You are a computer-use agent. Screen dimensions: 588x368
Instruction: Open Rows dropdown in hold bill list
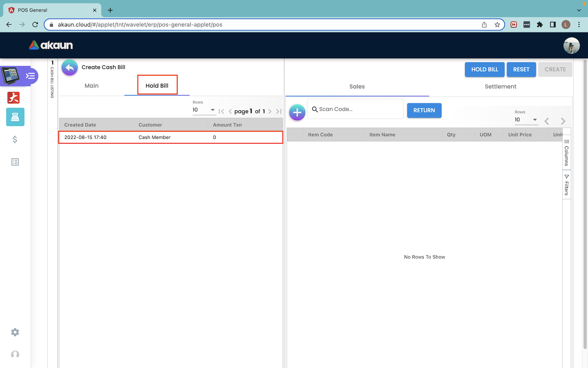204,110
